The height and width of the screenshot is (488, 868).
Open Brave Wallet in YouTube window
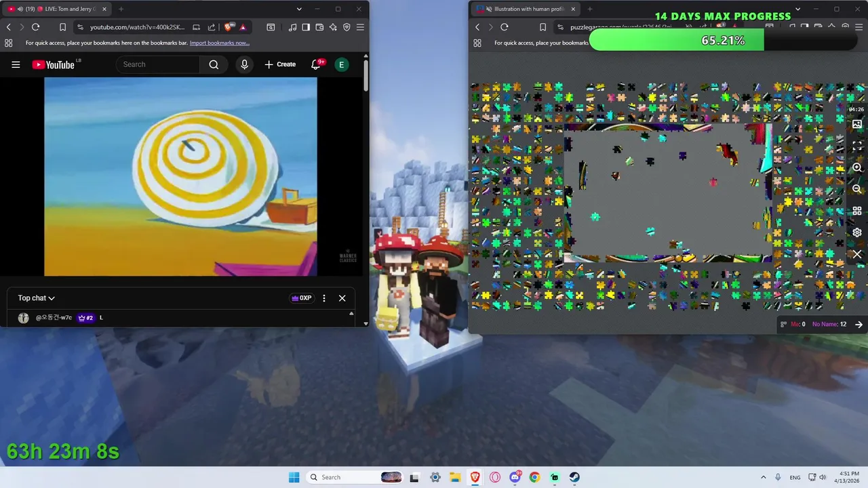(x=319, y=27)
